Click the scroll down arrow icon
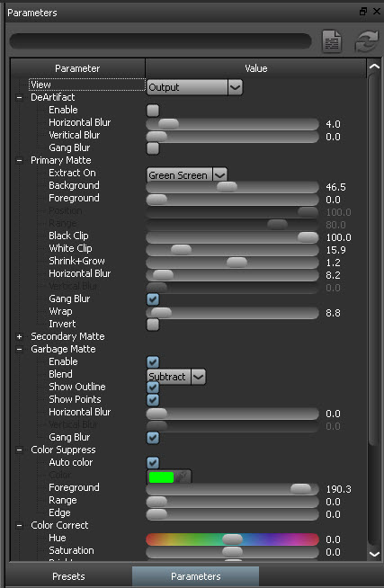384x588 pixels. pos(374,554)
